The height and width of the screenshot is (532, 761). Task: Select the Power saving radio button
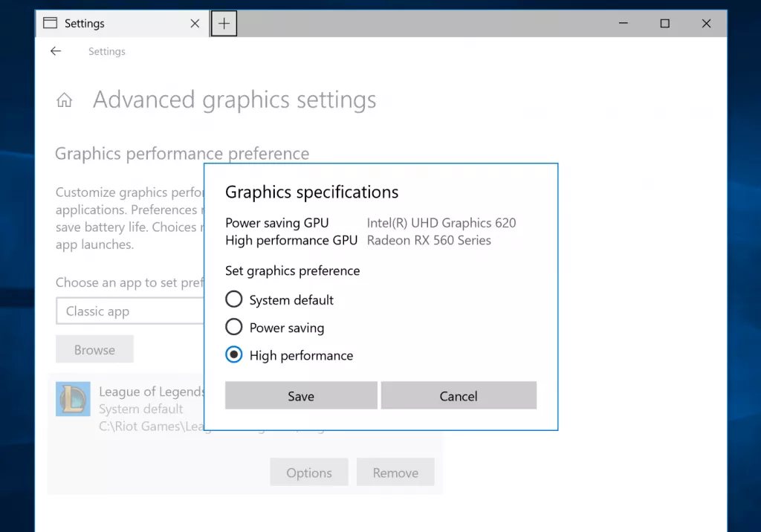(233, 327)
